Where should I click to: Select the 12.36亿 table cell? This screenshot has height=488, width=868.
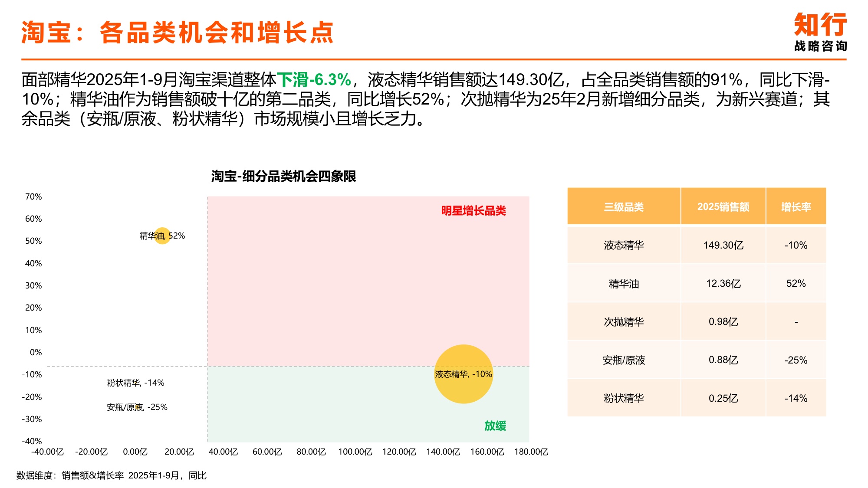click(x=723, y=283)
